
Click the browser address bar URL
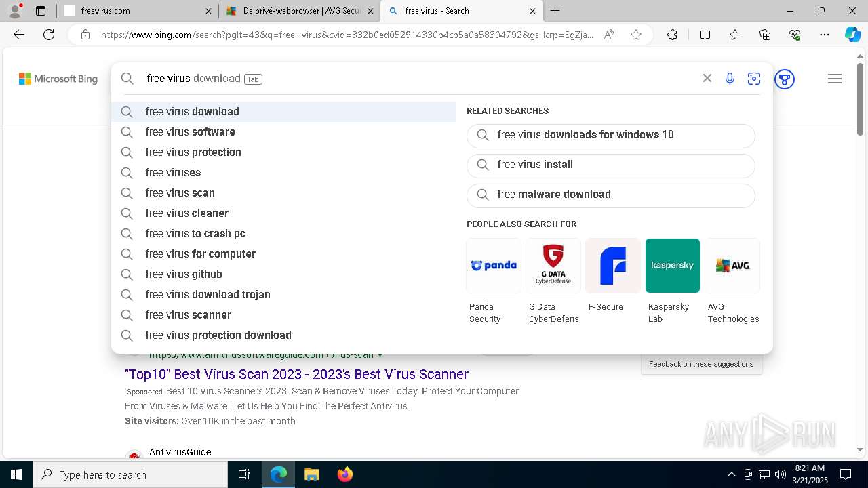(x=347, y=35)
